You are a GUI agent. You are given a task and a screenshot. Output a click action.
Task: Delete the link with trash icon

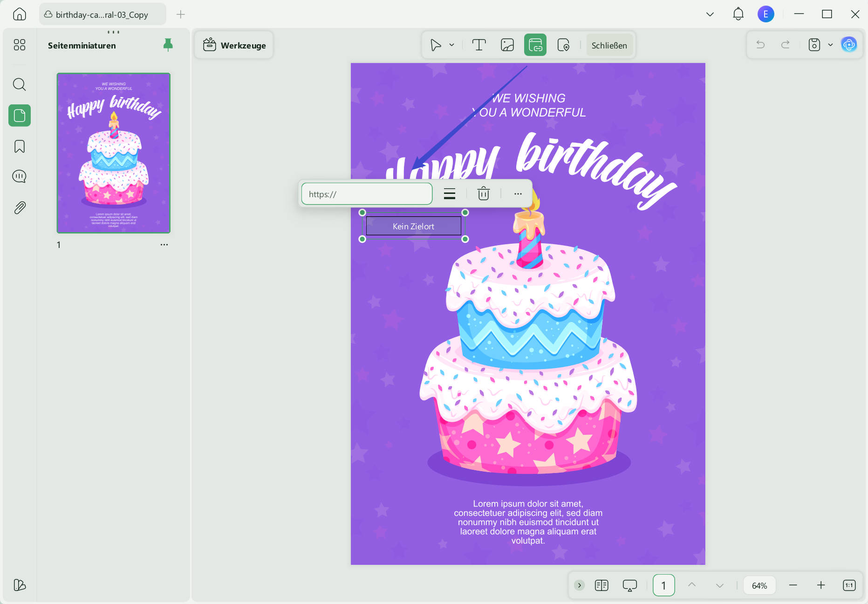coord(484,193)
